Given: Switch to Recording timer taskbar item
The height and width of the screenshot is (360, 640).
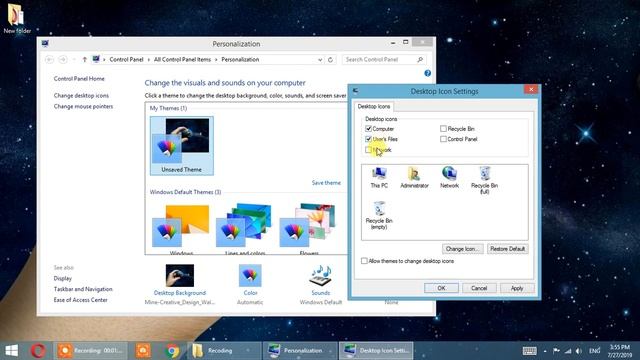Looking at the screenshot, I should tap(91, 351).
